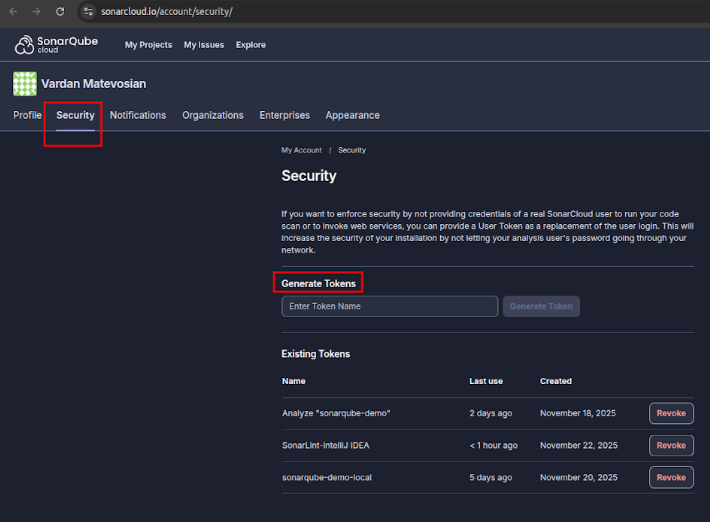The image size is (710, 522).
Task: Open site info icon in address bar
Action: click(x=88, y=11)
